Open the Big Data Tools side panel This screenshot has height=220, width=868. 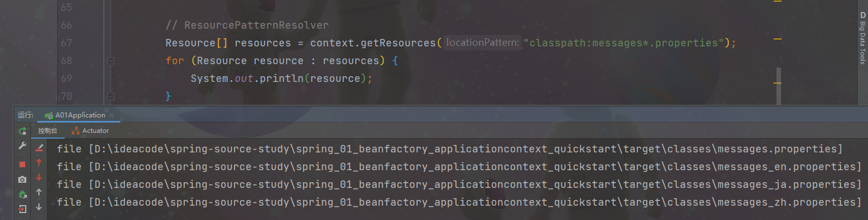click(862, 38)
